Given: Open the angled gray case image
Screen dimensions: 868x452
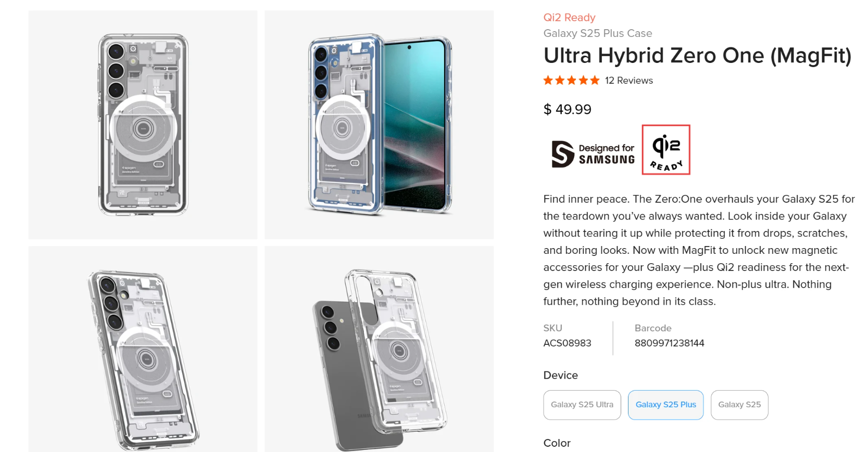Looking at the screenshot, I should tap(143, 349).
